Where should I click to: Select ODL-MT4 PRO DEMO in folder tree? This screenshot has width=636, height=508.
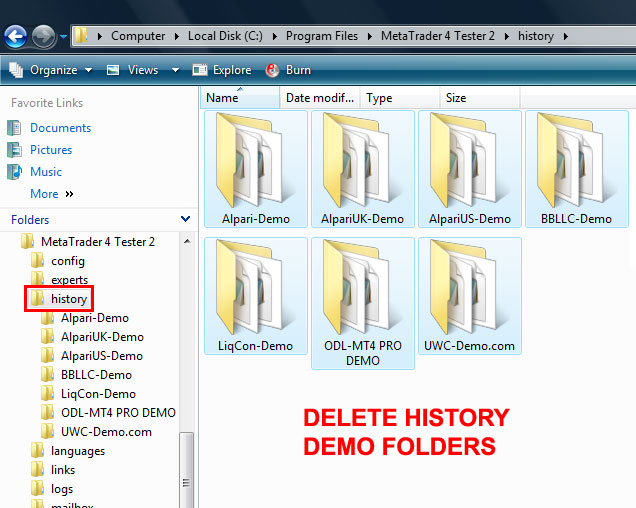118,413
